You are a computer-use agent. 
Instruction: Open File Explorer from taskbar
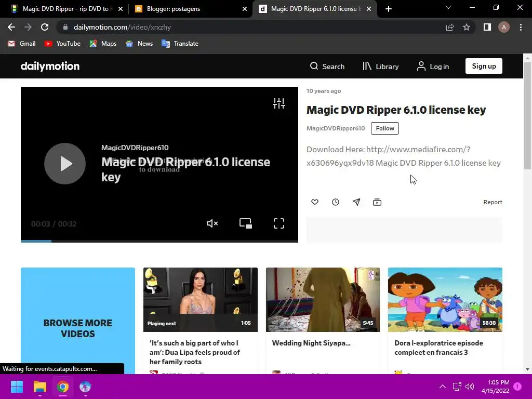[x=39, y=387]
